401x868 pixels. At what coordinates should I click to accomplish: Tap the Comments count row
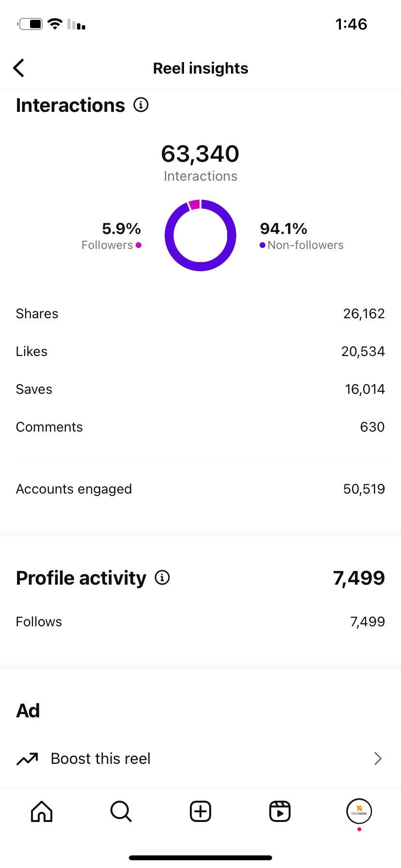(200, 427)
